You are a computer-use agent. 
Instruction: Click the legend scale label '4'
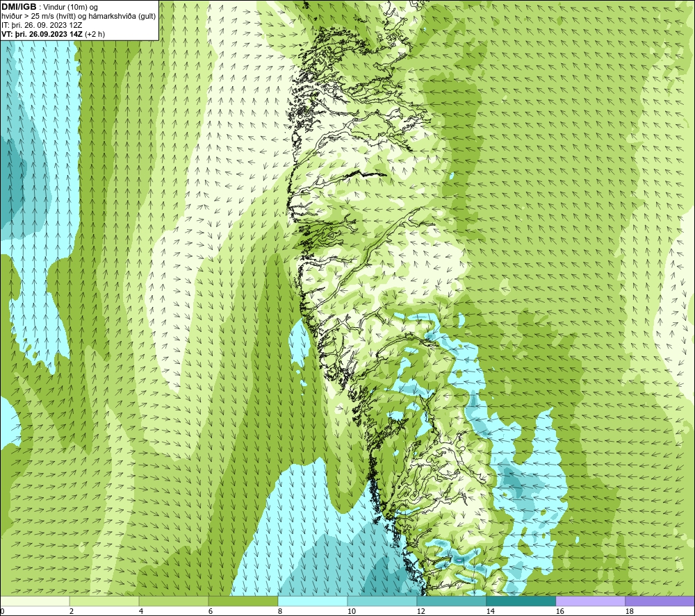(x=141, y=612)
